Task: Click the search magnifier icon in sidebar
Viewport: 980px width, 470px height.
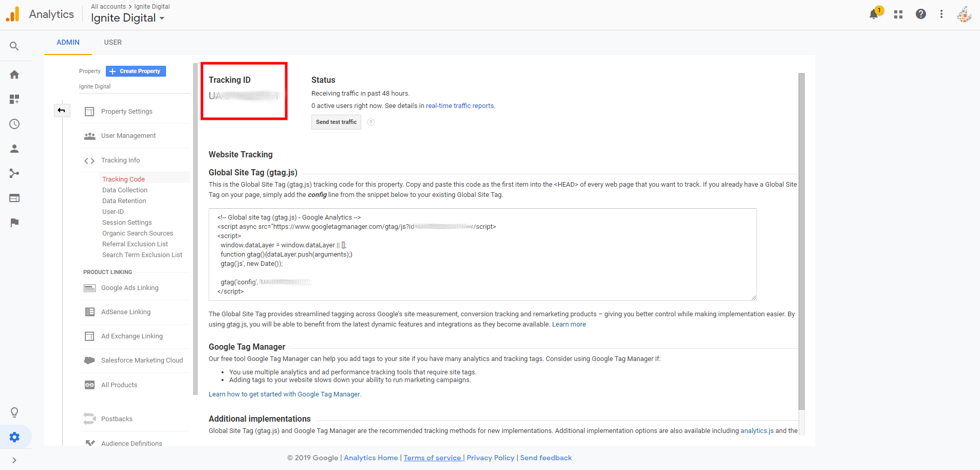Action: click(14, 46)
